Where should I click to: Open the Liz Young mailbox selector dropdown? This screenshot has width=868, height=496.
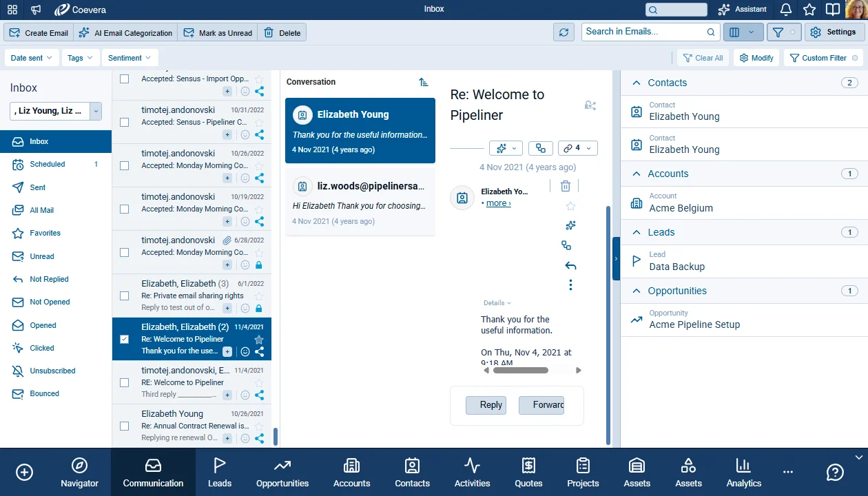pyautogui.click(x=96, y=110)
